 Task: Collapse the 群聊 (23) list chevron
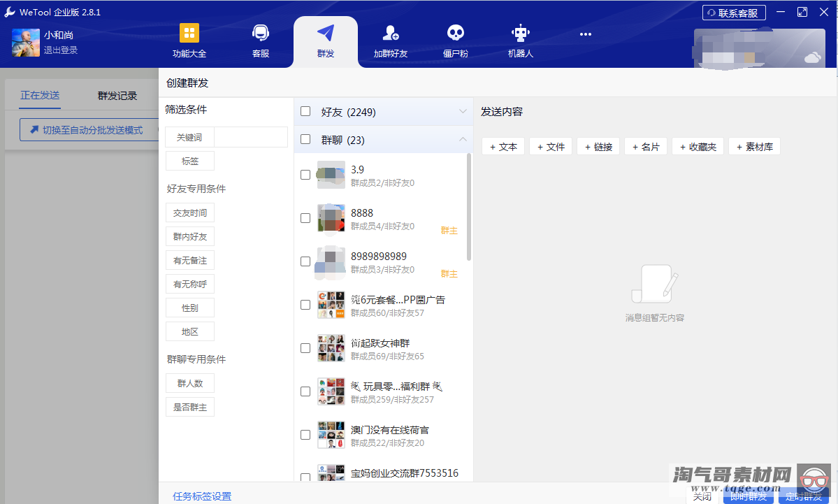click(x=463, y=140)
